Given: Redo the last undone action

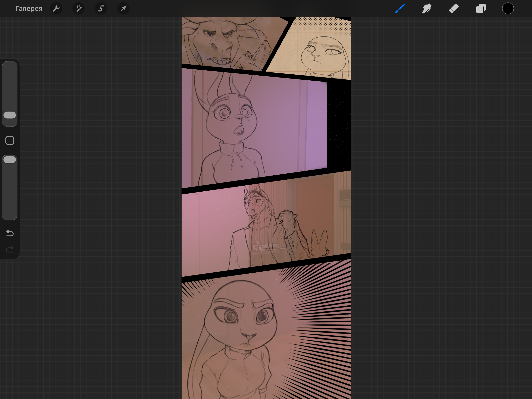Looking at the screenshot, I should pyautogui.click(x=10, y=249).
